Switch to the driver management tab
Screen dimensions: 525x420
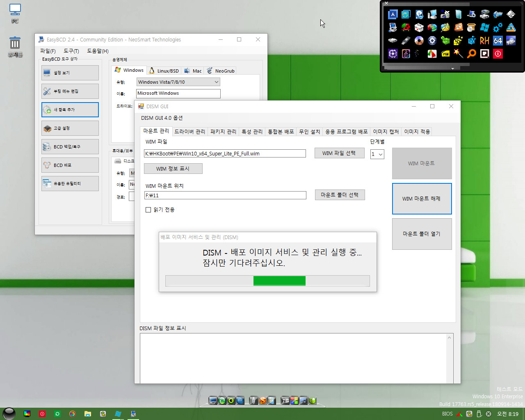[189, 132]
